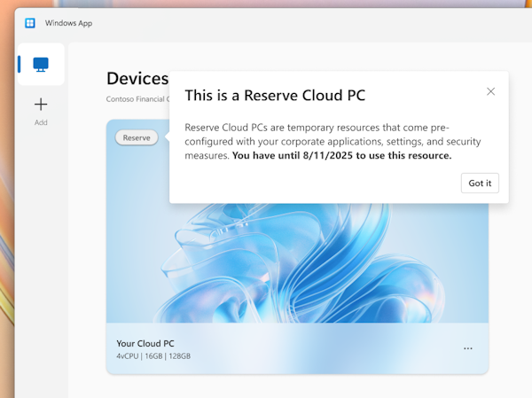This screenshot has height=398, width=532.
Task: Click the Add label in the sidebar
Action: (41, 122)
